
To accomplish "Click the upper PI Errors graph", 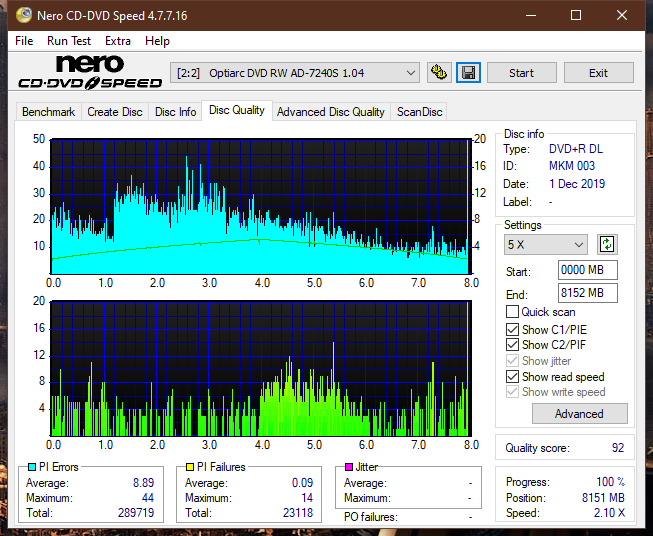I will (261, 207).
